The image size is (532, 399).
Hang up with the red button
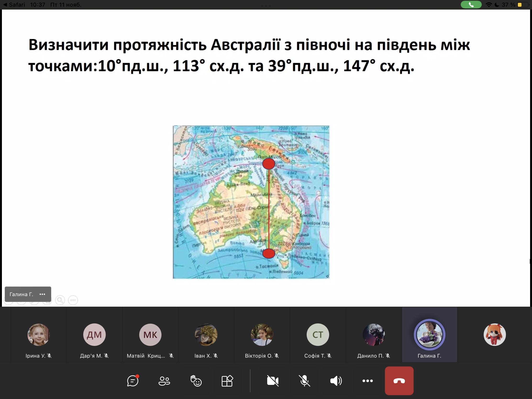click(x=399, y=381)
